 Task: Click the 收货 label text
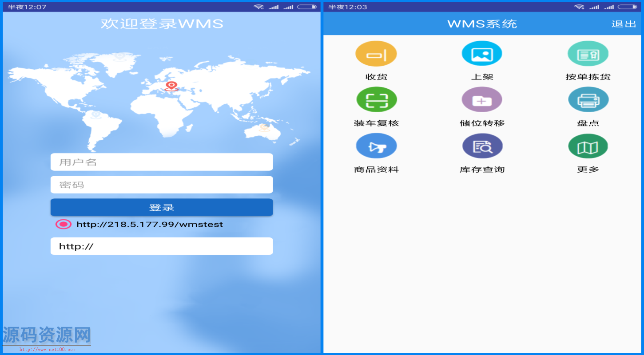coord(376,77)
